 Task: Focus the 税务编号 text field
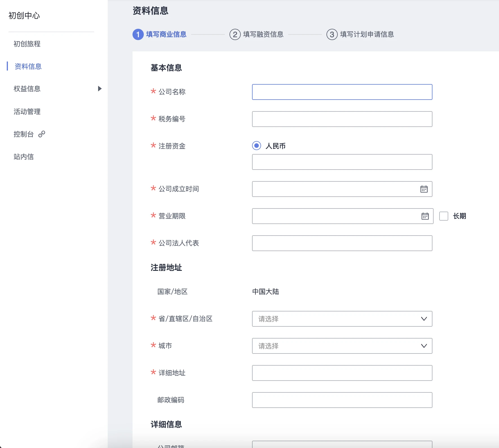click(342, 119)
